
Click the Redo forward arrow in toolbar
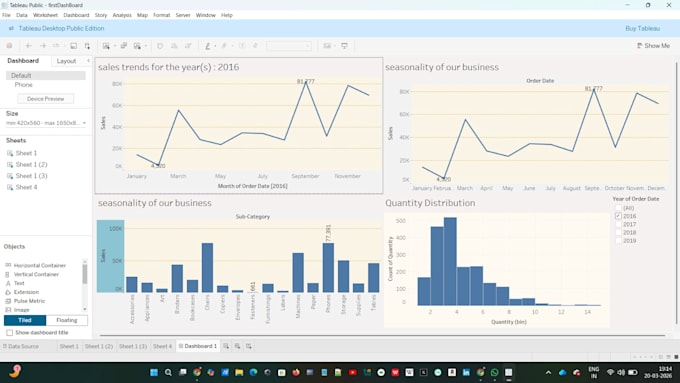(42, 46)
